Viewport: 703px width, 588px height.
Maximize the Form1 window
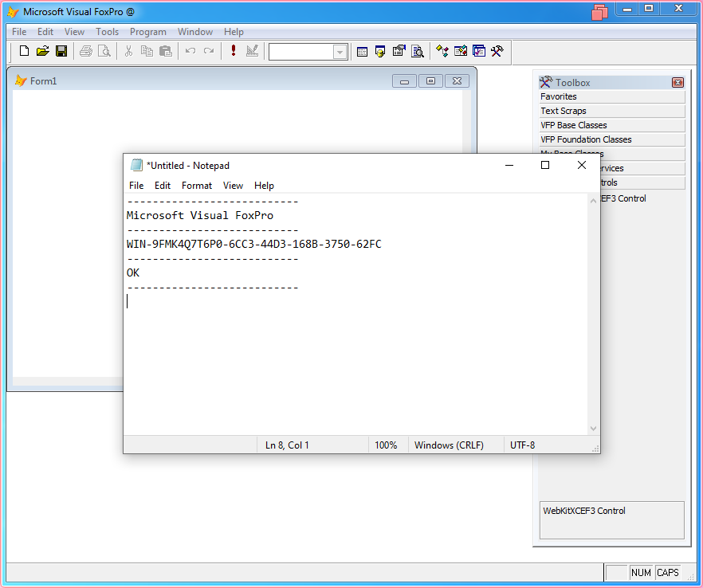point(430,81)
